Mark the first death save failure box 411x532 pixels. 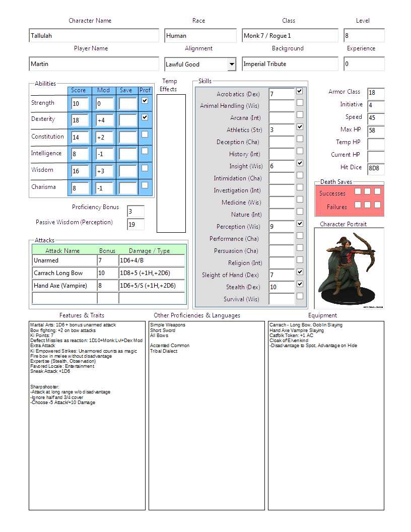[x=358, y=205]
